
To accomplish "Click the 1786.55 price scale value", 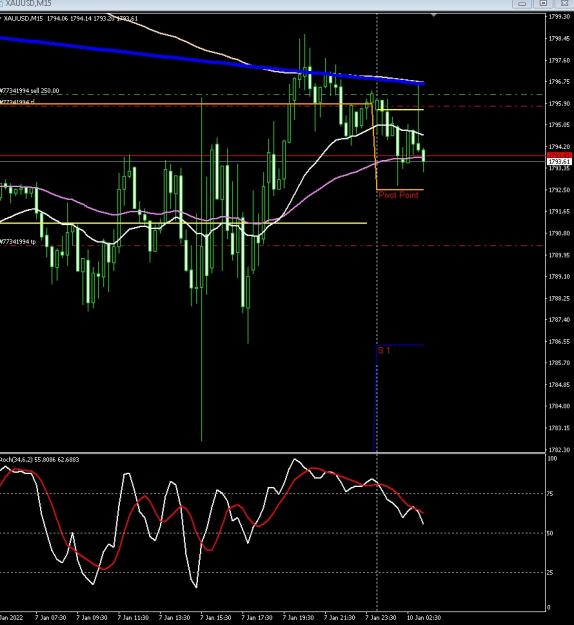I will pos(559,342).
